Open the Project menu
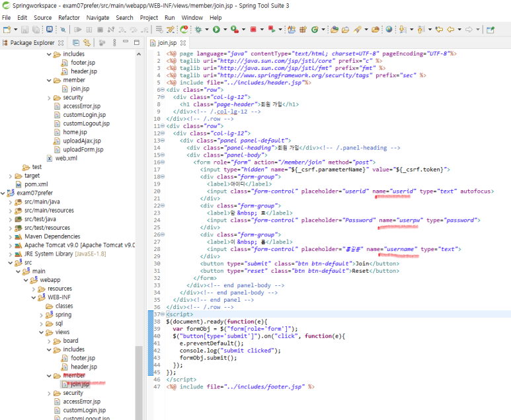Viewport: 511px width, 420px height. tap(149, 18)
